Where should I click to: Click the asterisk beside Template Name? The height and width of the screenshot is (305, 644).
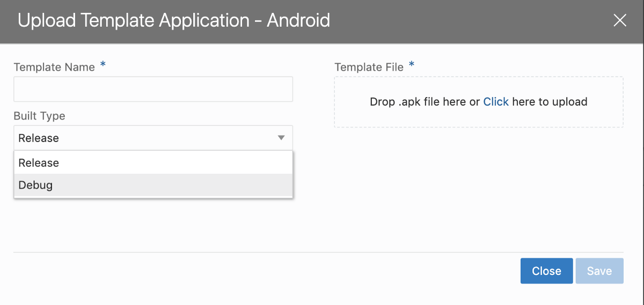click(x=103, y=65)
